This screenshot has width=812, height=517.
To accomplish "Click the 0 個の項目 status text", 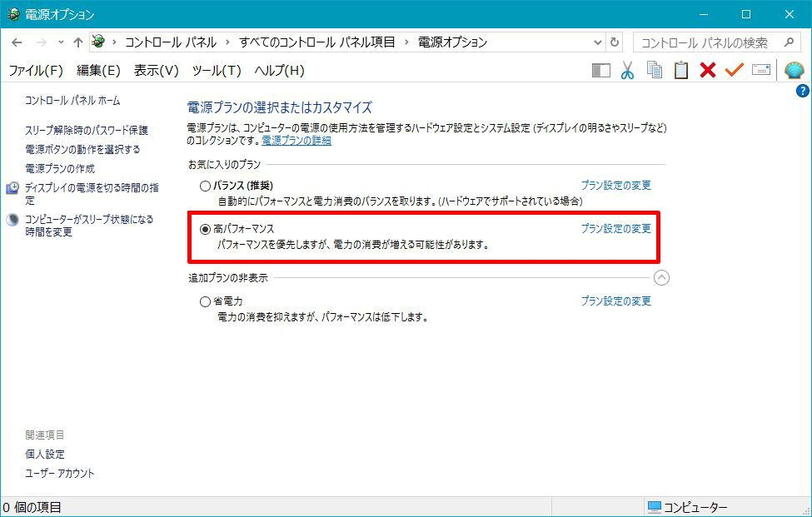I will 32,508.
